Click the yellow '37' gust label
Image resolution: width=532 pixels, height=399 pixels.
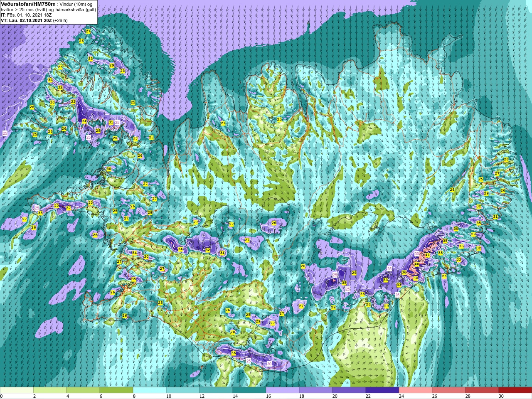[x=69, y=208]
